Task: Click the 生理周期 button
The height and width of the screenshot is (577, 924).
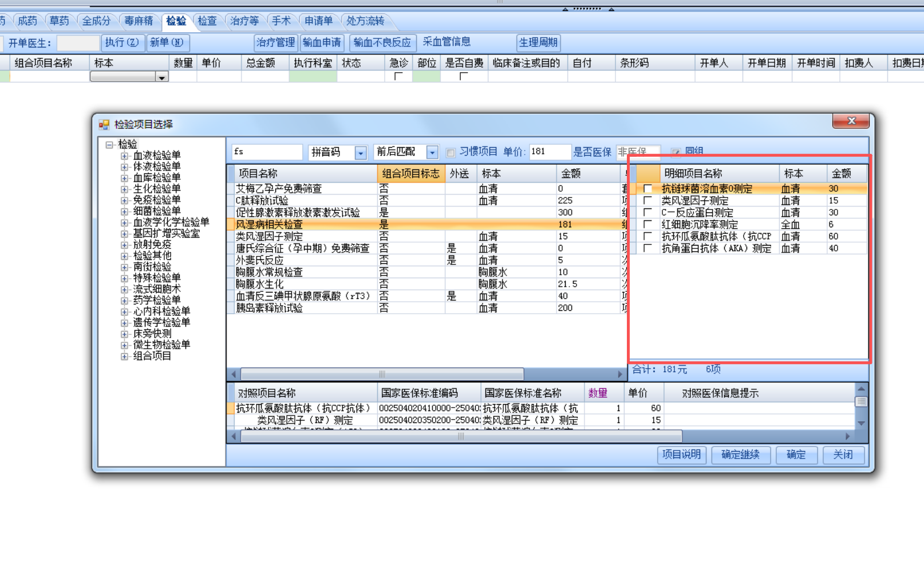Action: [538, 43]
